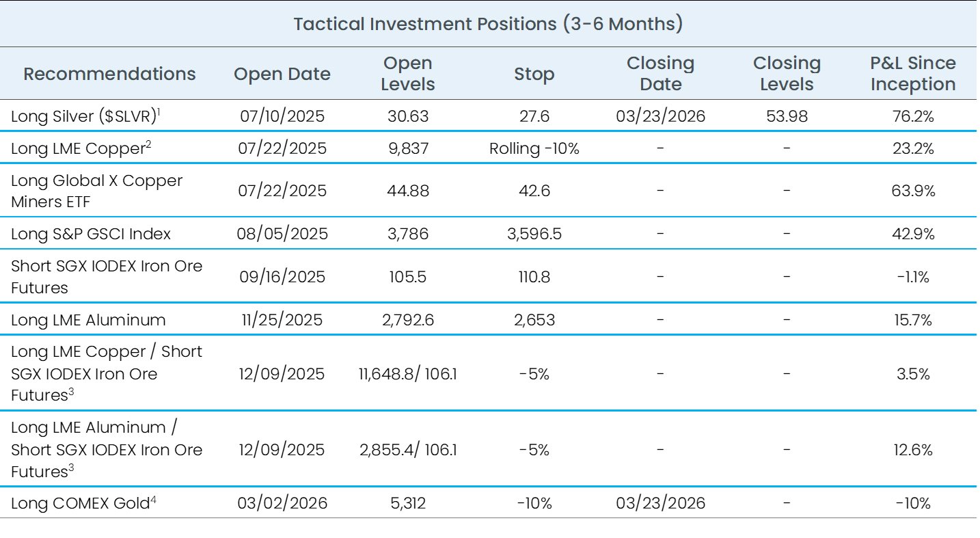This screenshot has width=980, height=538.
Task: Click the 03/02/2026 open date
Action: (x=282, y=503)
